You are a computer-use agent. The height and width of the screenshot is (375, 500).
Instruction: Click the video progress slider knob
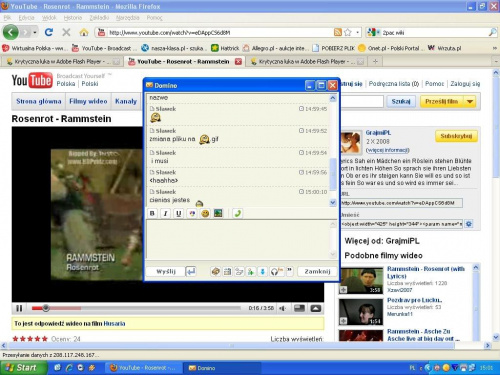pos(46,308)
